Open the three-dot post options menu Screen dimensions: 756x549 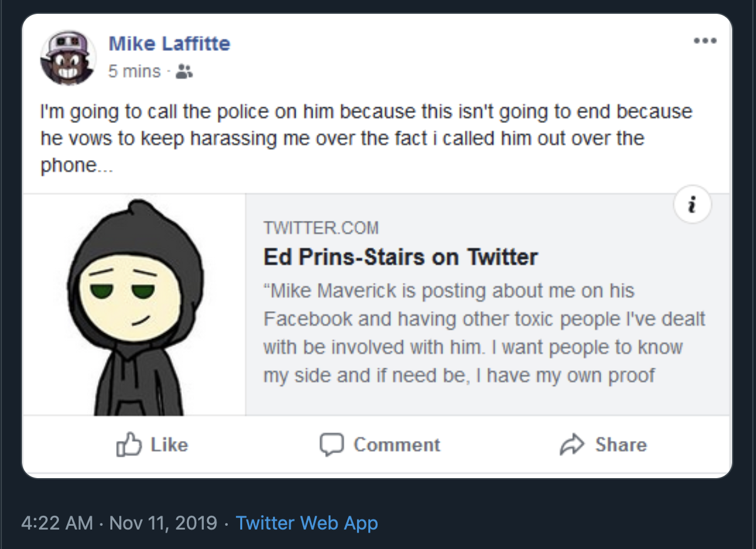click(705, 41)
